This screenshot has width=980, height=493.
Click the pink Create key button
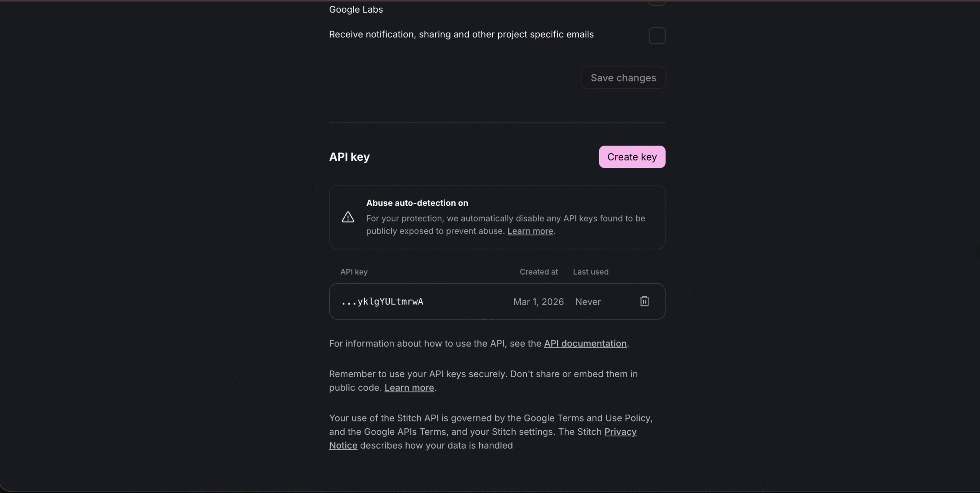[632, 157]
